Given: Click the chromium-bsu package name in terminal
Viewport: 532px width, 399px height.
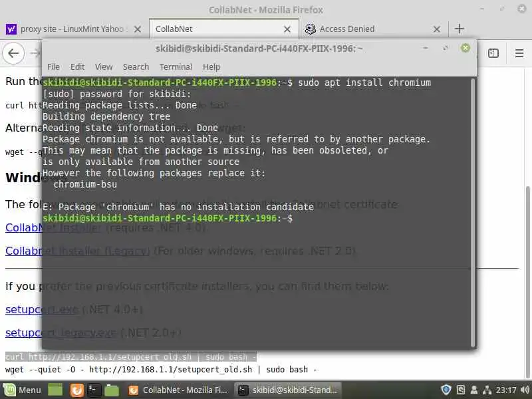Looking at the screenshot, I should click(85, 184).
